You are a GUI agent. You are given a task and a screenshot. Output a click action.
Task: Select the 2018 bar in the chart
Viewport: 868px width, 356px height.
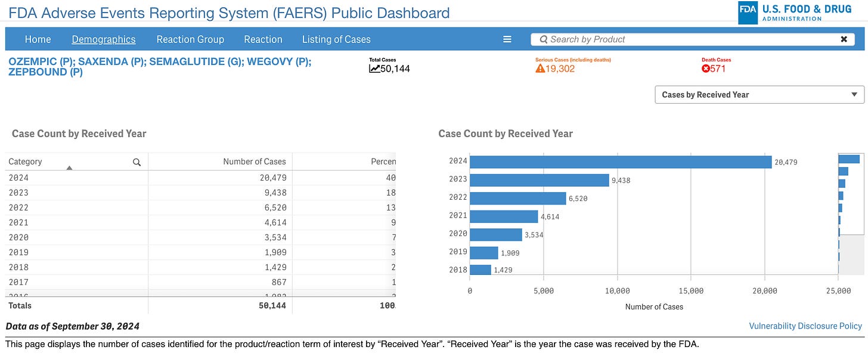pos(480,270)
